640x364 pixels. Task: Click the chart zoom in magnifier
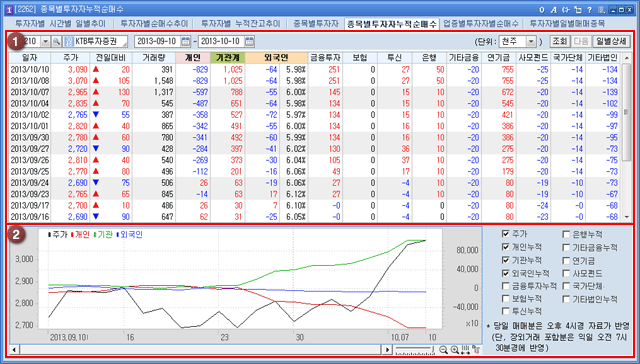(x=454, y=350)
